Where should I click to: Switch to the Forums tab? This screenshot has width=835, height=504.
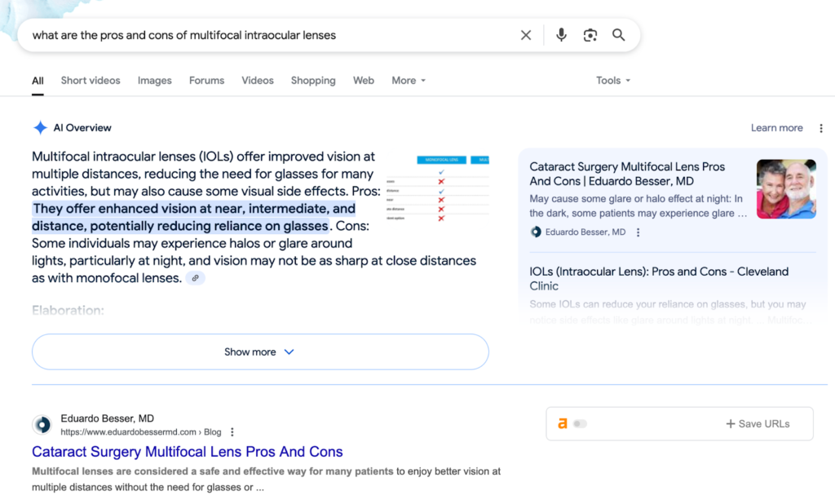click(206, 81)
